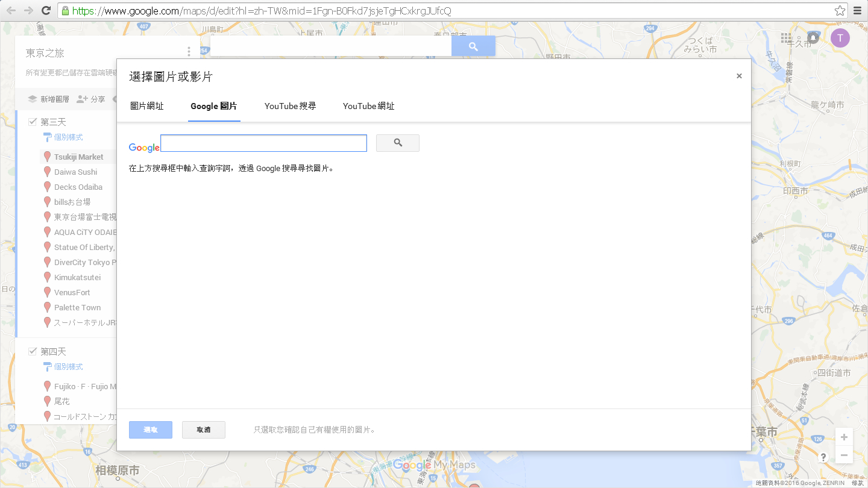
Task: Open notifications bell
Action: click(813, 37)
